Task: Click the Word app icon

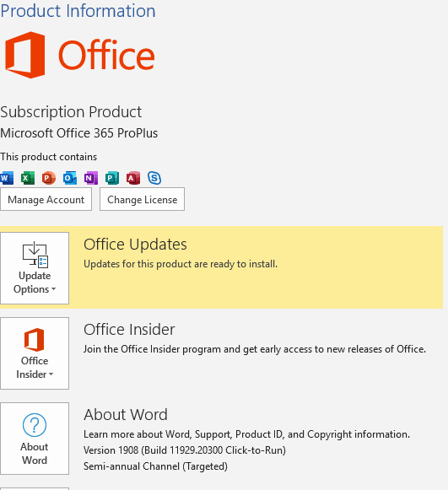Action: click(x=7, y=178)
